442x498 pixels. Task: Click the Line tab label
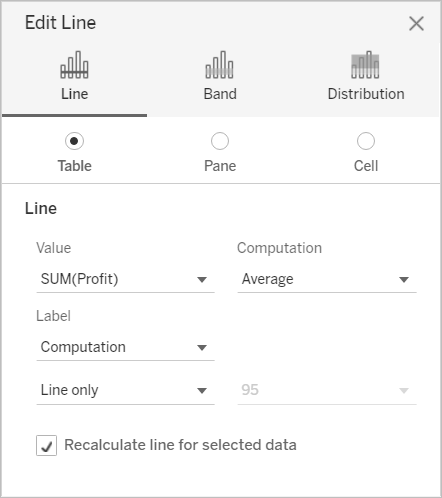pos(75,94)
